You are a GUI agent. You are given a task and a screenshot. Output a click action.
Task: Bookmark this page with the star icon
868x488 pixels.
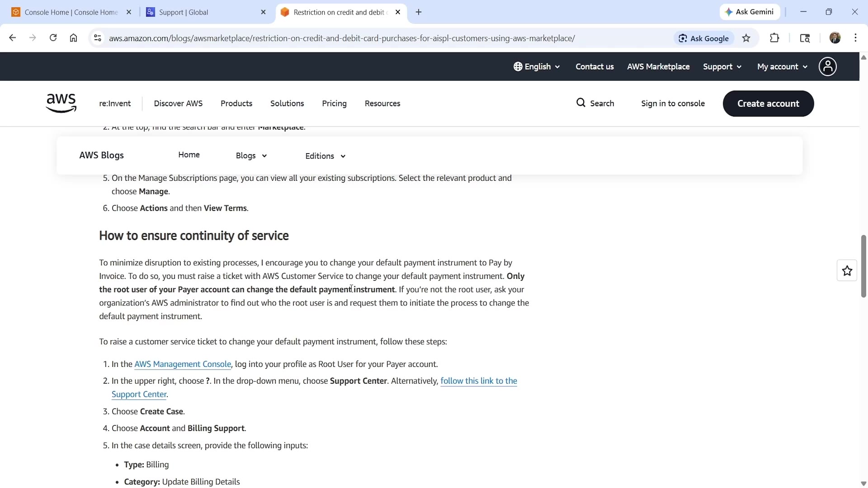pos(746,38)
